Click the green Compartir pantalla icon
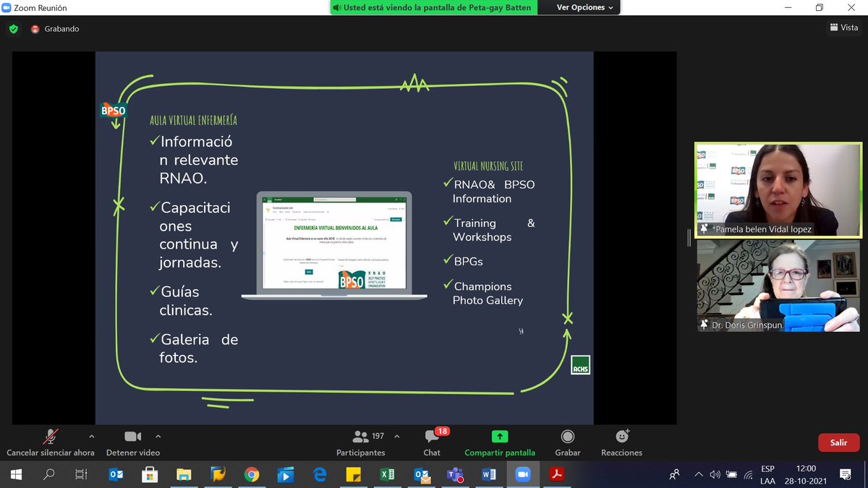The image size is (868, 488). click(x=500, y=437)
